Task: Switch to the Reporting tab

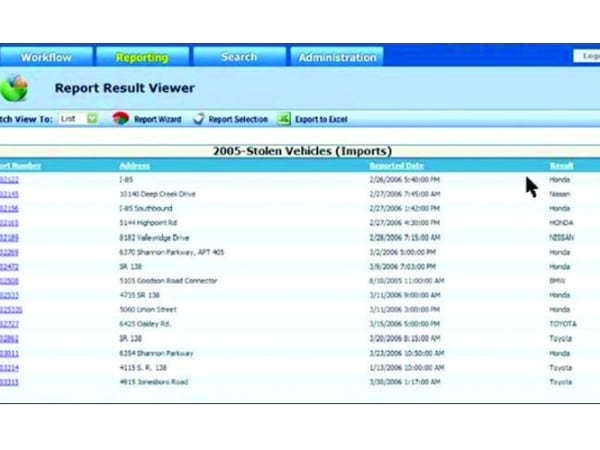Action: coord(142,57)
